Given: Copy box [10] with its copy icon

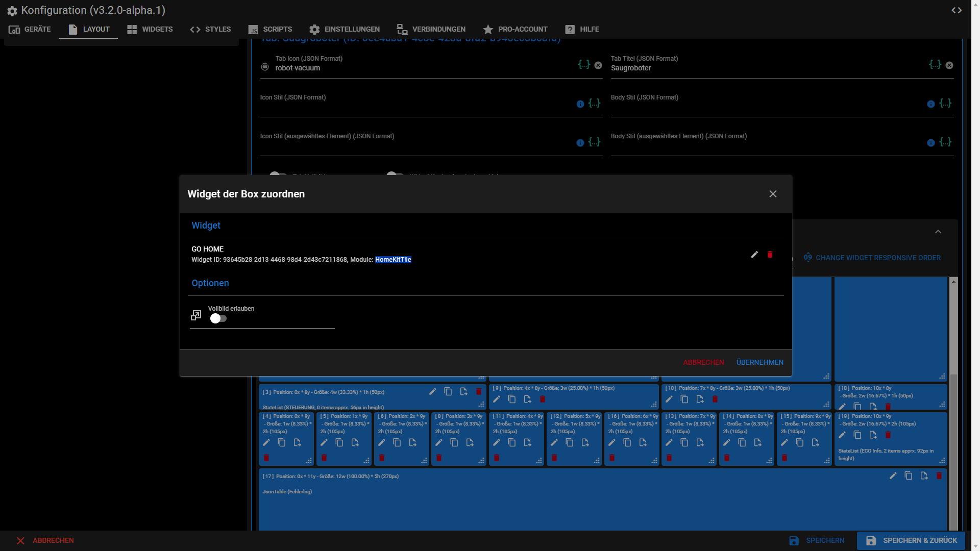Looking at the screenshot, I should point(684,399).
